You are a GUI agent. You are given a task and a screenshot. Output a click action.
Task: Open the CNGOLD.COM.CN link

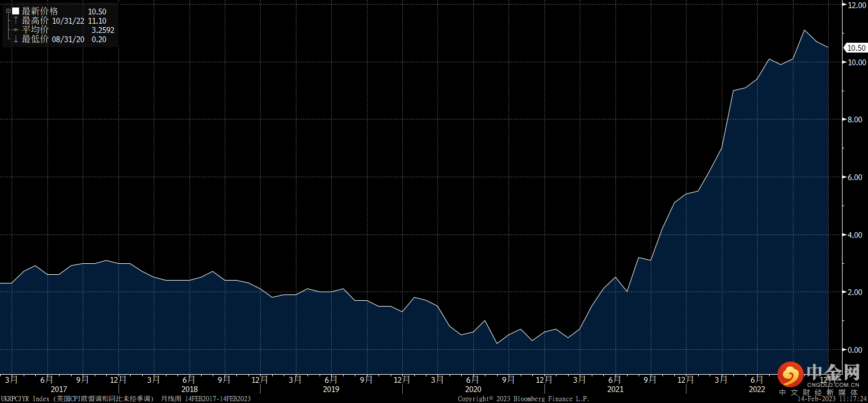click(833, 384)
